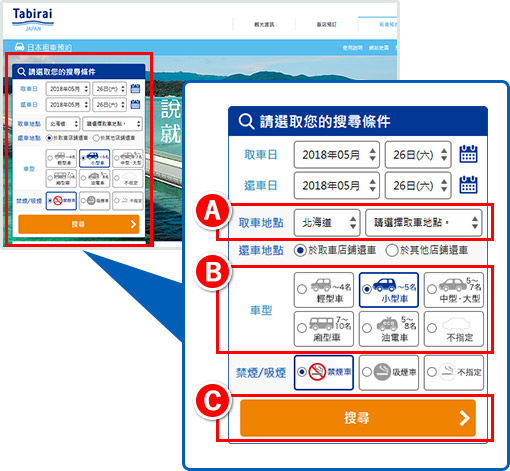Click the 中型·大型 car icon in small form
The width and height of the screenshot is (510, 471).
pos(127,156)
